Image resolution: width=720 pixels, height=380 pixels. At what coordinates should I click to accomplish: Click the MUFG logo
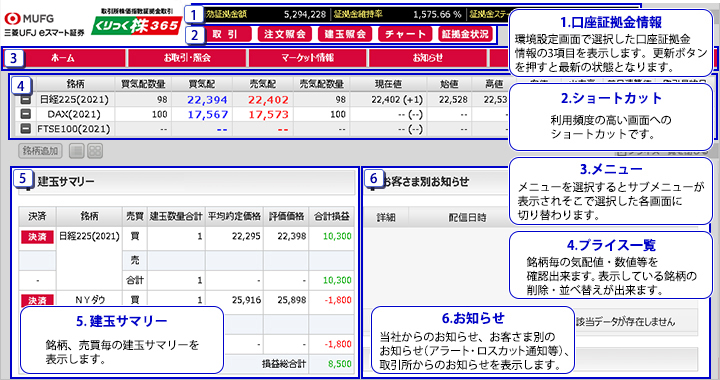pos(29,19)
